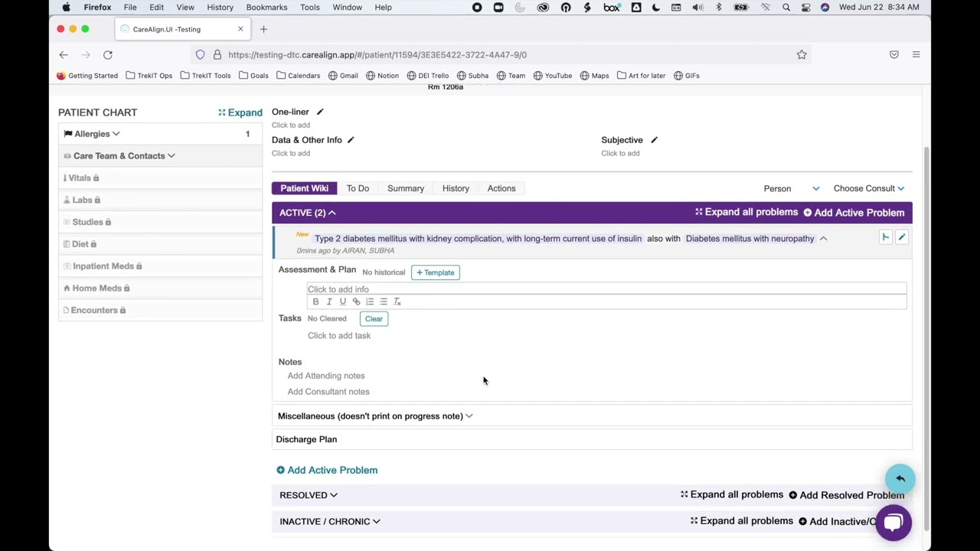The image size is (980, 551).
Task: Expand all problems in ACTIVE header
Action: (746, 212)
